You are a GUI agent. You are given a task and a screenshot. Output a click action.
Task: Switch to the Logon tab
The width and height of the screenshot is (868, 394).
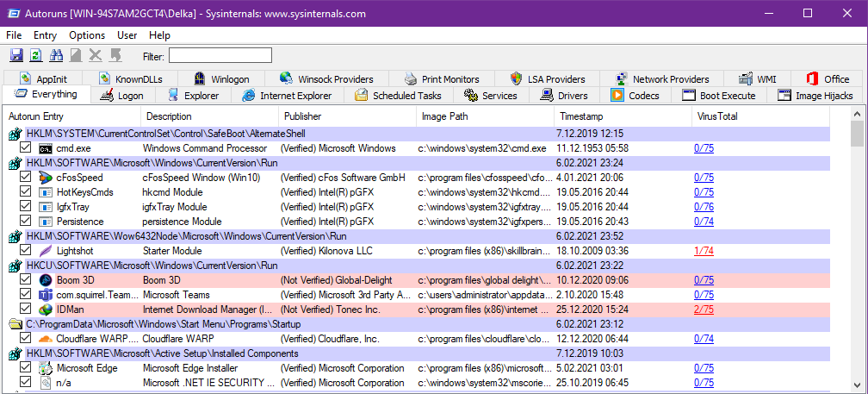[122, 96]
